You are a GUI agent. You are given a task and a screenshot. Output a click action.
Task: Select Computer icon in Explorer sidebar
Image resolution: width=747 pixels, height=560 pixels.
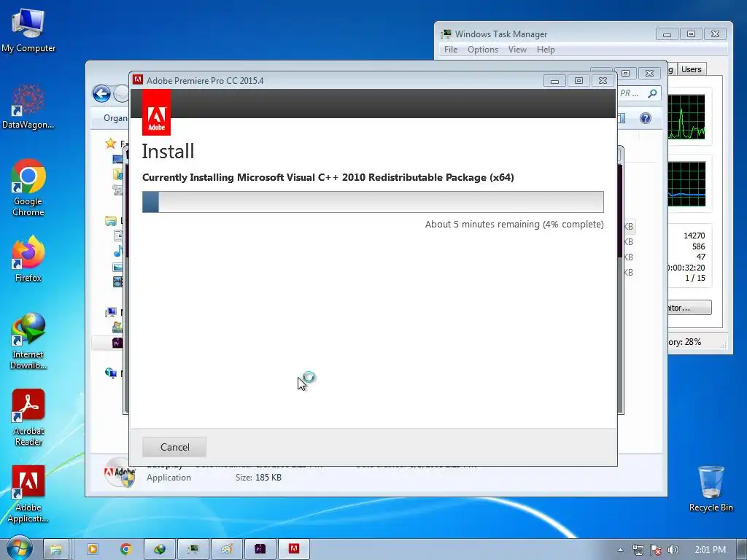tap(111, 312)
